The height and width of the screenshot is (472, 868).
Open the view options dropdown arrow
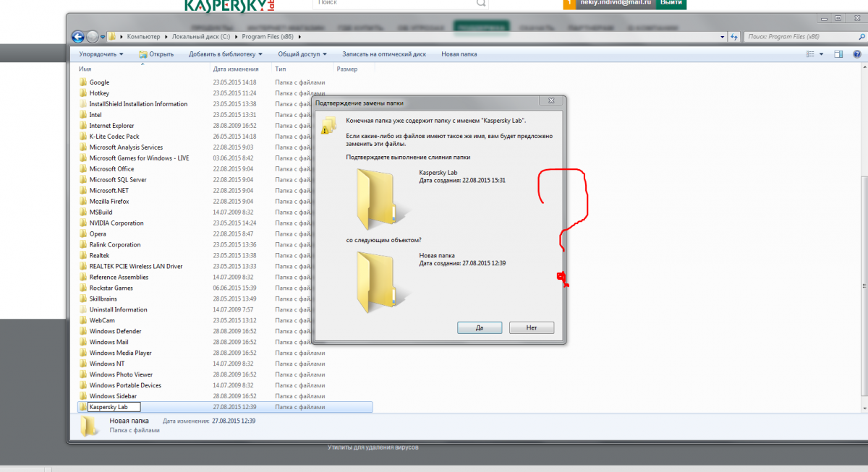pyautogui.click(x=821, y=54)
